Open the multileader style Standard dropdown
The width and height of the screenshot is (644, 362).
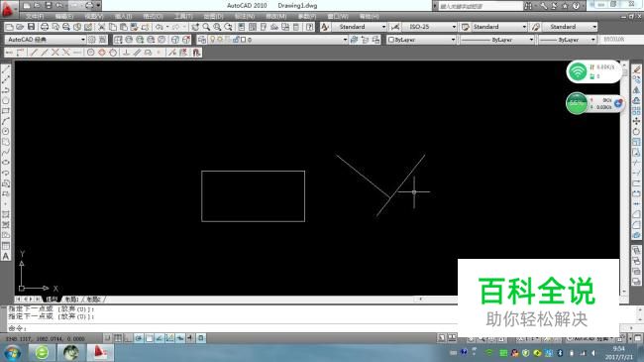pyautogui.click(x=570, y=27)
